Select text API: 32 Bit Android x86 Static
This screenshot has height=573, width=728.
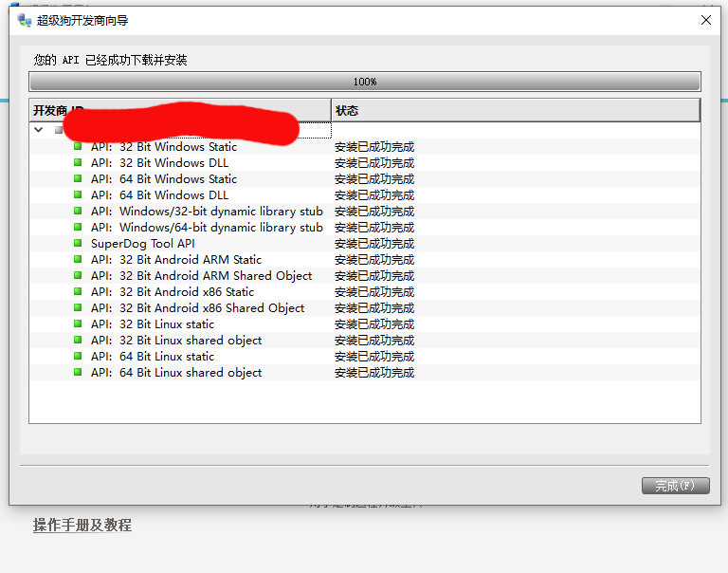[173, 292]
